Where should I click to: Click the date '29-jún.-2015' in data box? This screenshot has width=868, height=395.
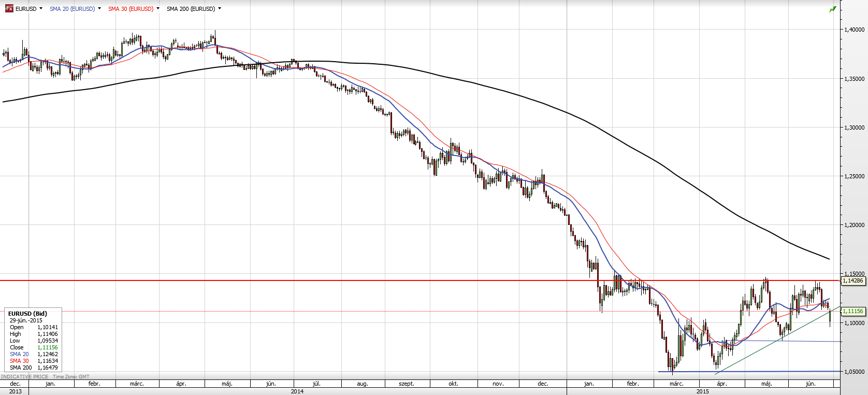(x=26, y=320)
